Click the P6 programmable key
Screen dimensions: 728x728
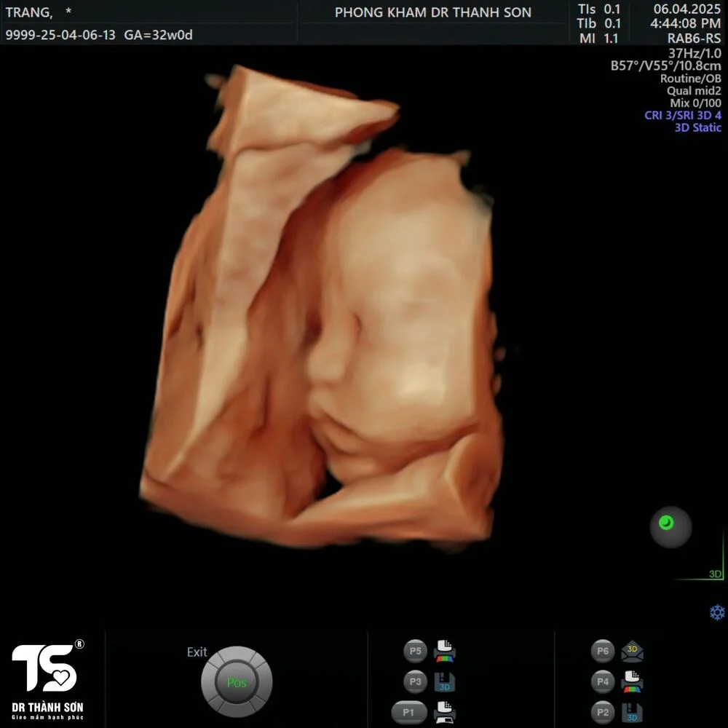(603, 651)
